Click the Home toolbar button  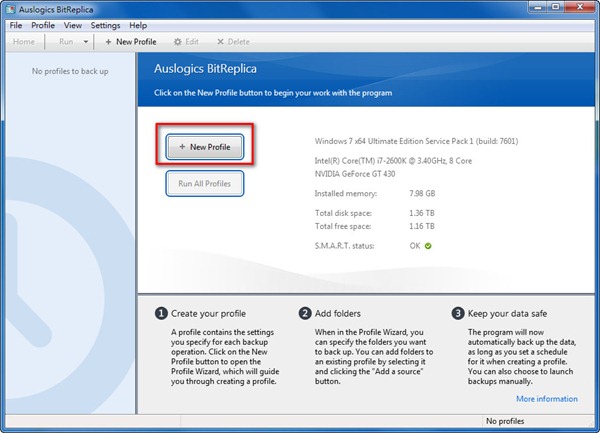[x=24, y=42]
